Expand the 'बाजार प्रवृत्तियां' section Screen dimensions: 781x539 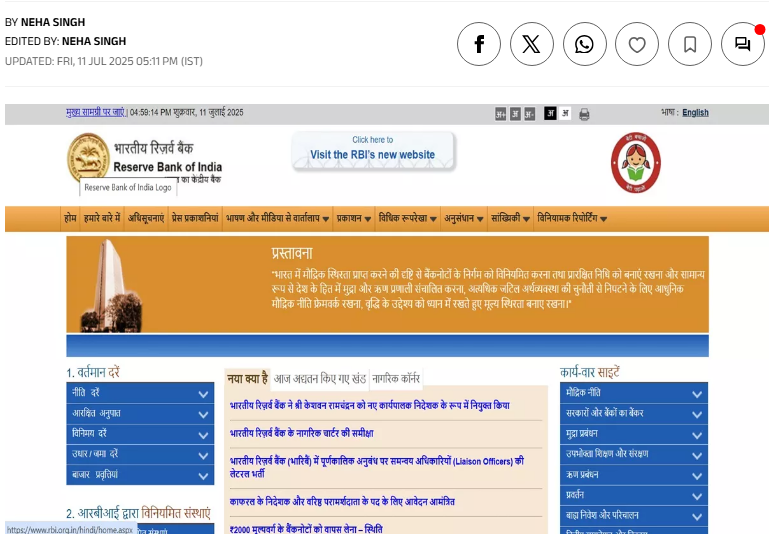(140, 474)
